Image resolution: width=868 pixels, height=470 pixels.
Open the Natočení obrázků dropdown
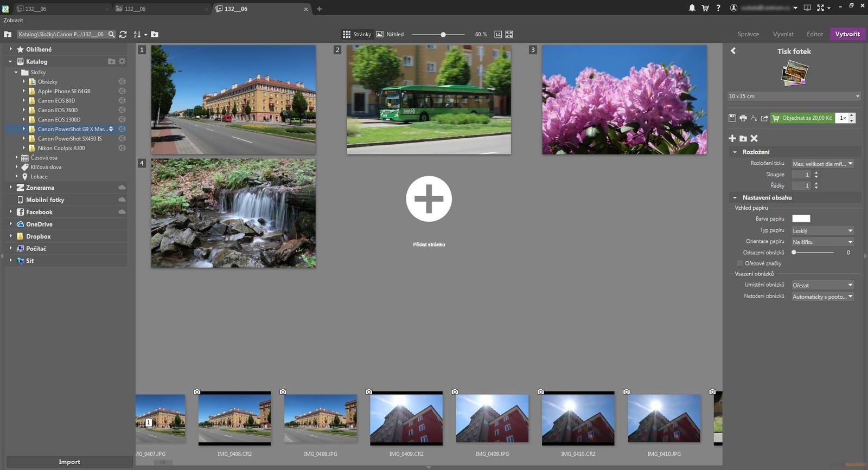pos(822,297)
